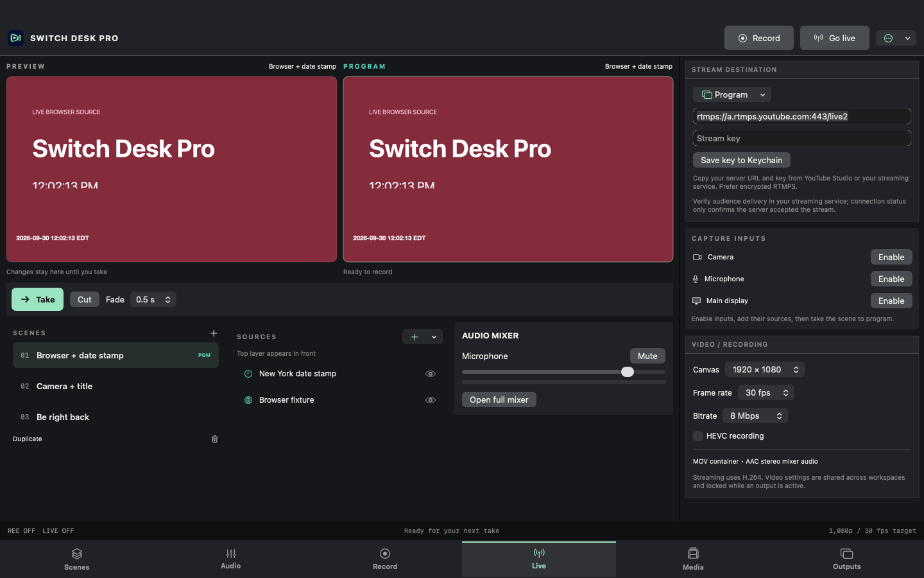This screenshot has width=924, height=578.
Task: Enable HEVC recording checkbox
Action: pyautogui.click(x=698, y=436)
